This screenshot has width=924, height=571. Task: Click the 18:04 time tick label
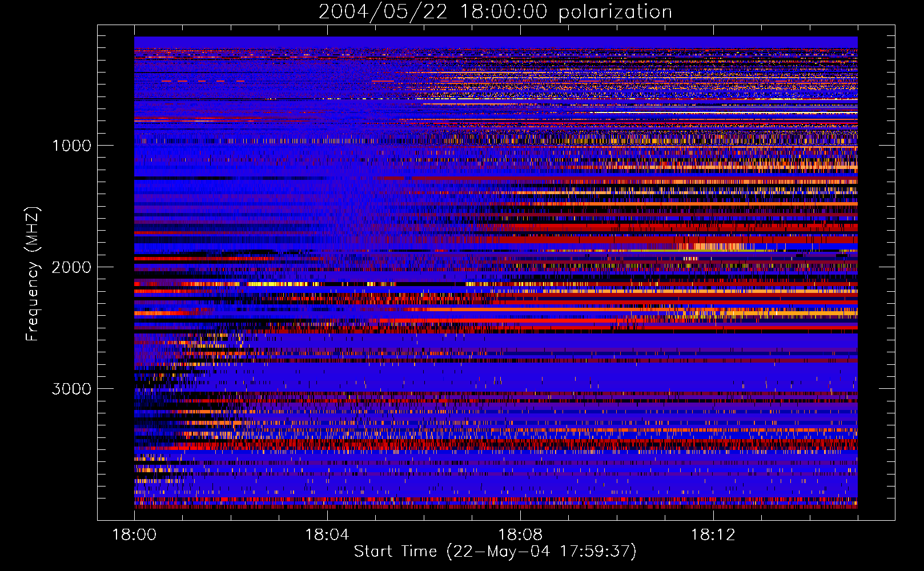[x=327, y=535]
